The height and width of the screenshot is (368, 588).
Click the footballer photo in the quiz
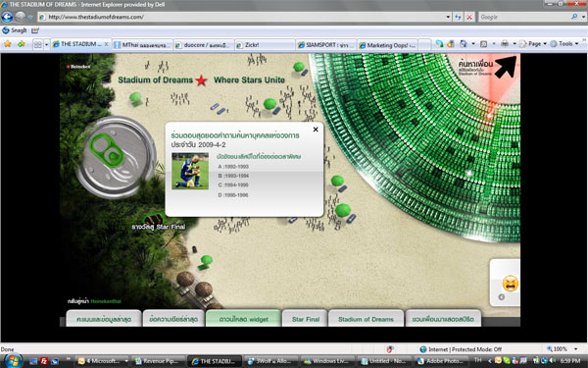[x=190, y=171]
